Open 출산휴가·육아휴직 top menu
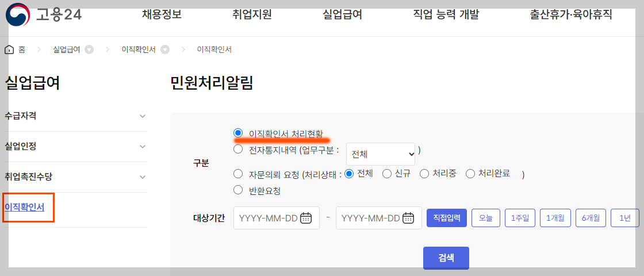The image size is (644, 276). pyautogui.click(x=572, y=15)
